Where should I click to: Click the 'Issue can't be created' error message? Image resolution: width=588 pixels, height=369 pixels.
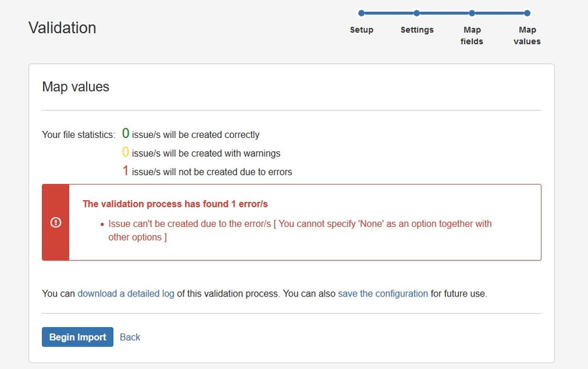300,230
